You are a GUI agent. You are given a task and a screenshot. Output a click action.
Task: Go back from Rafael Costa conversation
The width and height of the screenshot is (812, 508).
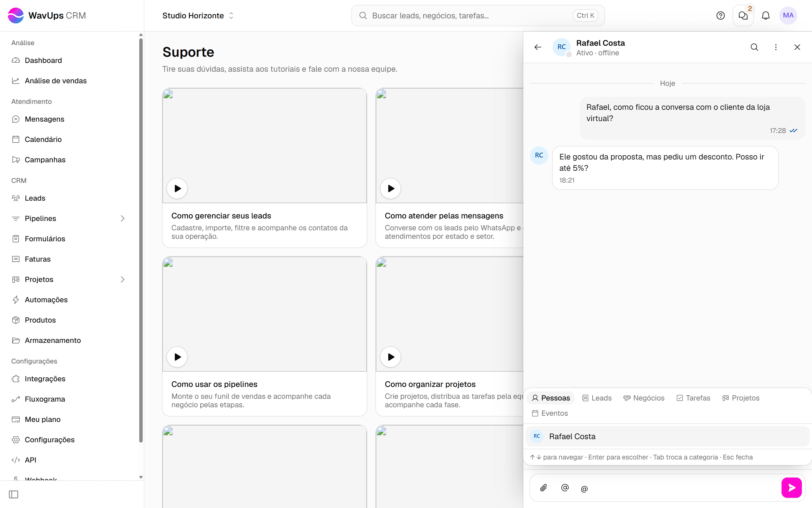pos(538,47)
